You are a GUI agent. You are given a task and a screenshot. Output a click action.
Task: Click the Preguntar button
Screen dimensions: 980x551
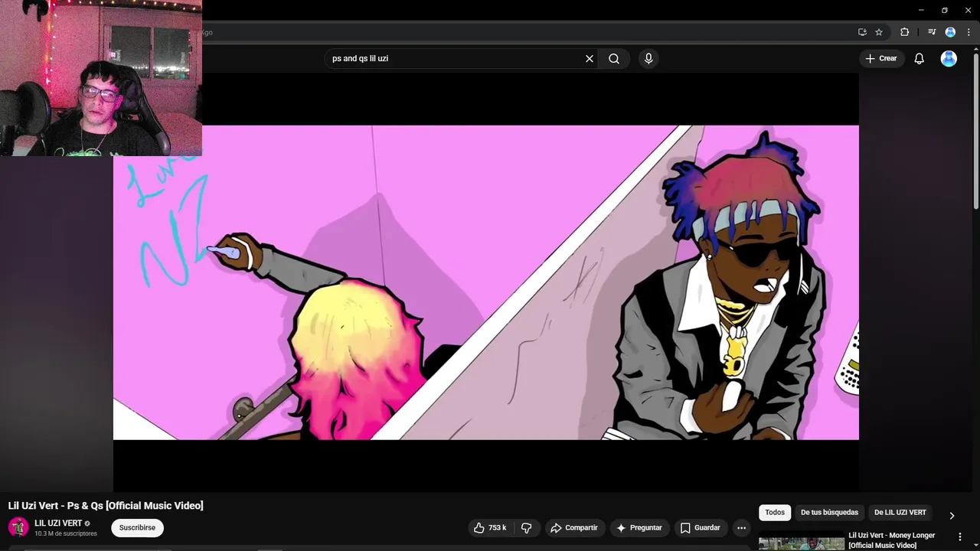[639, 527]
